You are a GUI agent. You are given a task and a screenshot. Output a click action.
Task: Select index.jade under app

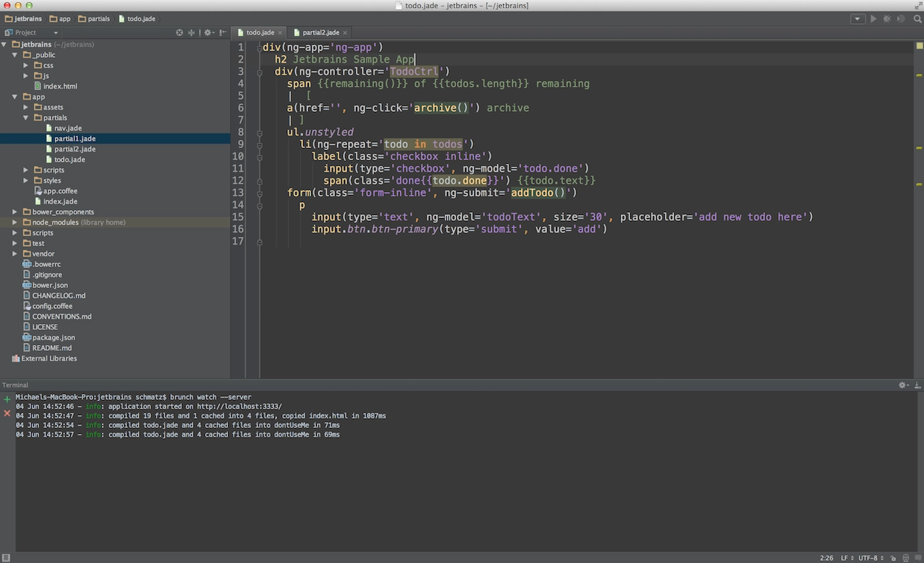coord(55,201)
